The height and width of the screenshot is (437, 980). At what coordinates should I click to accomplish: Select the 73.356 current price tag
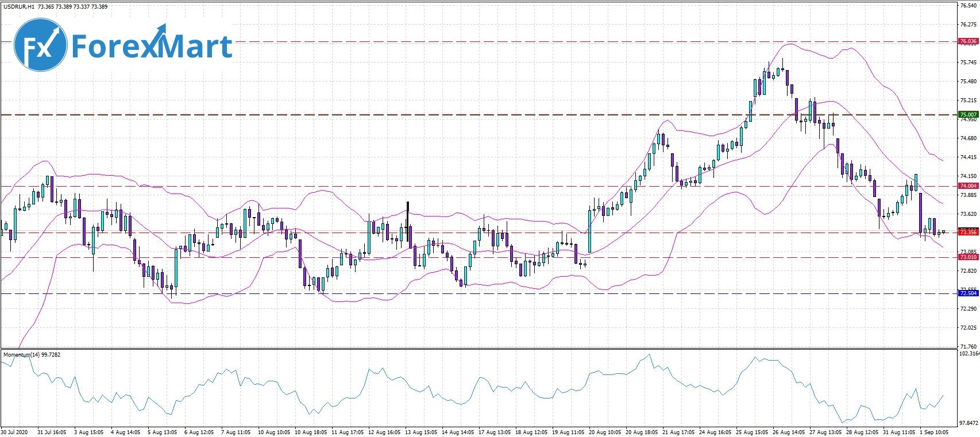pos(968,232)
